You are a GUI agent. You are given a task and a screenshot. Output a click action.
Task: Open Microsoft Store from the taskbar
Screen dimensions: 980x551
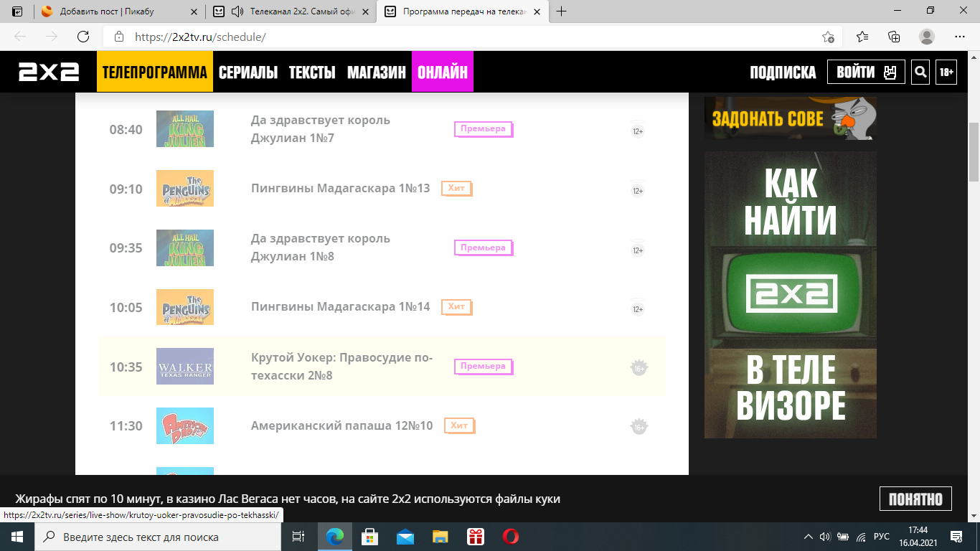point(369,537)
